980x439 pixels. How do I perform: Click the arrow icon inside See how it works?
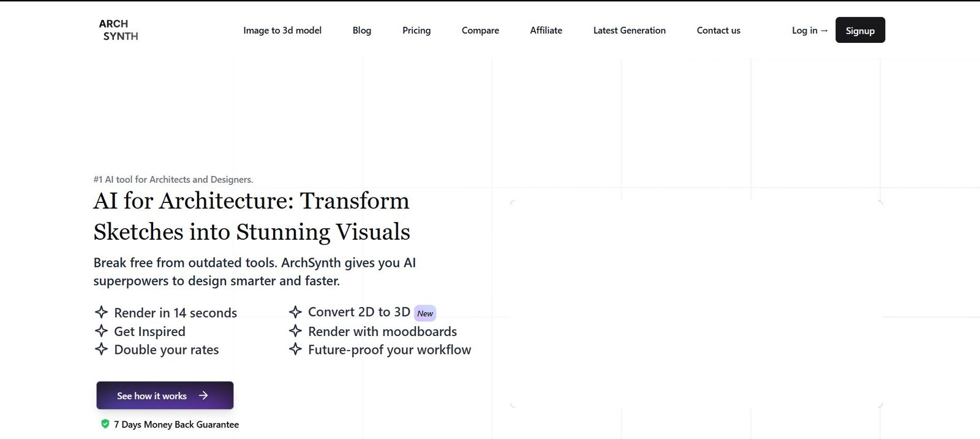(x=203, y=395)
